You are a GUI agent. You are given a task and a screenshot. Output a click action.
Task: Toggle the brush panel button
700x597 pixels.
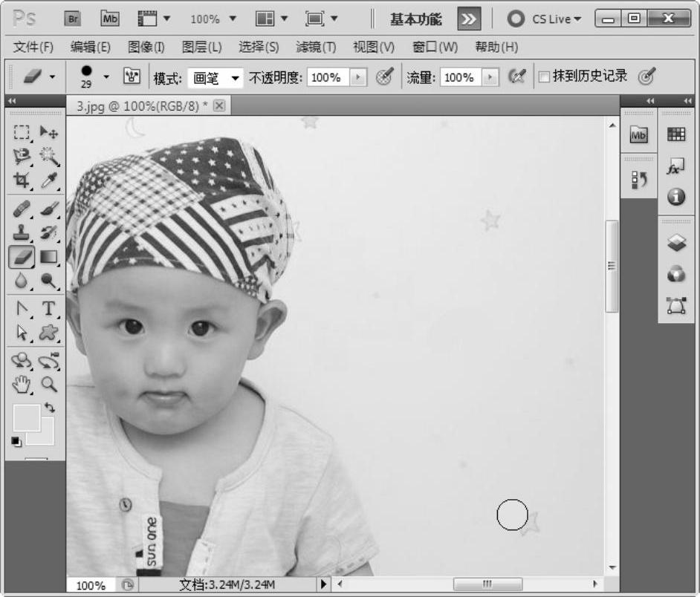pyautogui.click(x=132, y=76)
